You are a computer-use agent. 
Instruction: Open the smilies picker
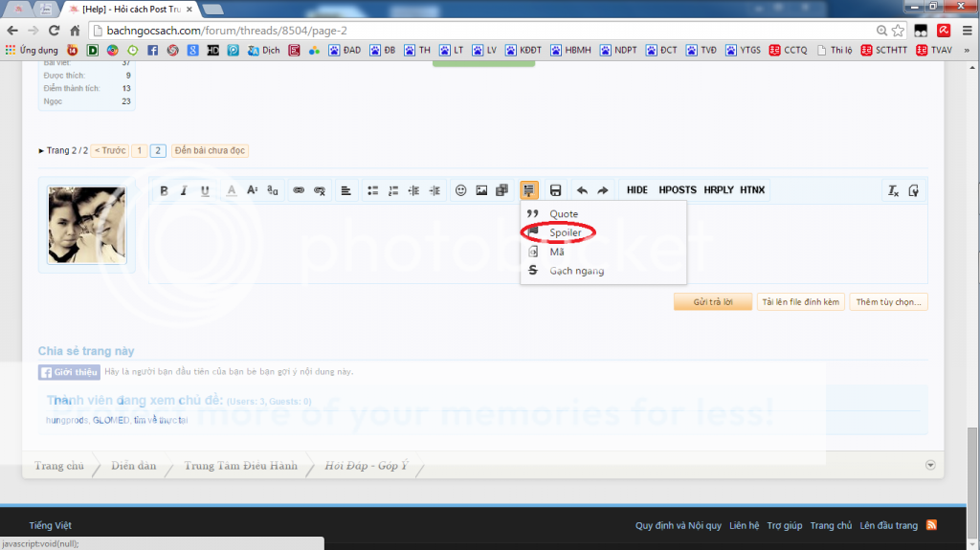click(x=460, y=190)
